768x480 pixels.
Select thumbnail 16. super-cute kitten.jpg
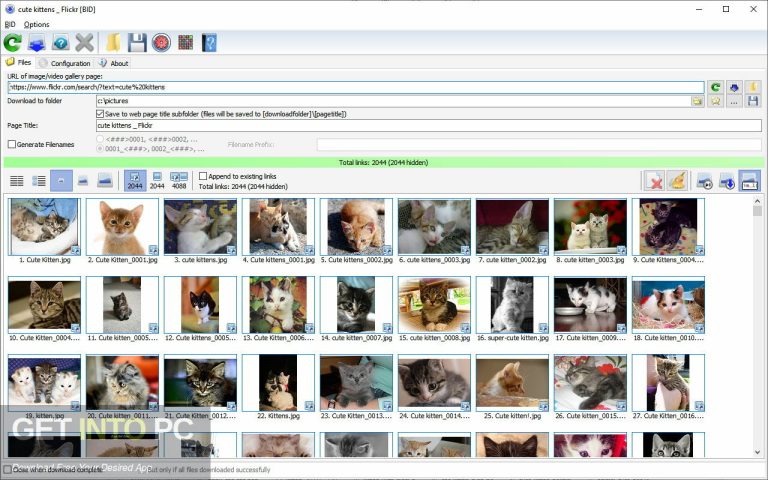pyautogui.click(x=512, y=305)
